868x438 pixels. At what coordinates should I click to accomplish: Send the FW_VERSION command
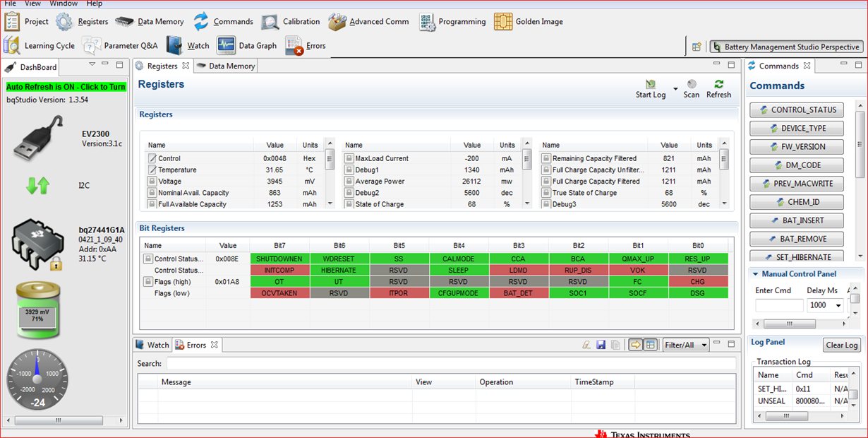pyautogui.click(x=797, y=146)
